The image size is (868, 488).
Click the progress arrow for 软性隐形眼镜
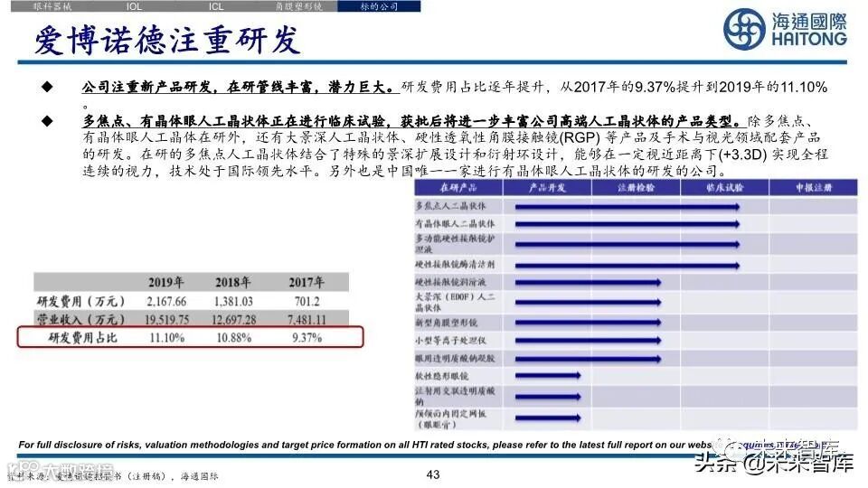548,376
